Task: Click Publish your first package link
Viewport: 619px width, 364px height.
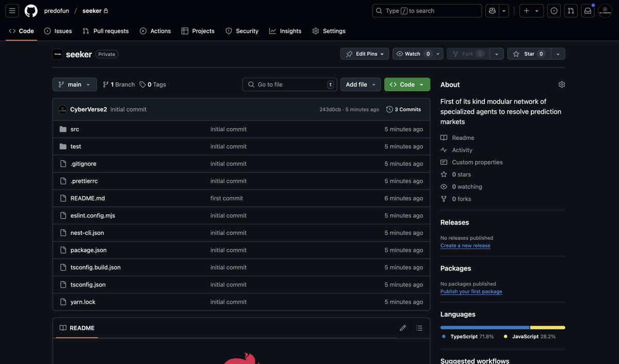Action: 471,292
